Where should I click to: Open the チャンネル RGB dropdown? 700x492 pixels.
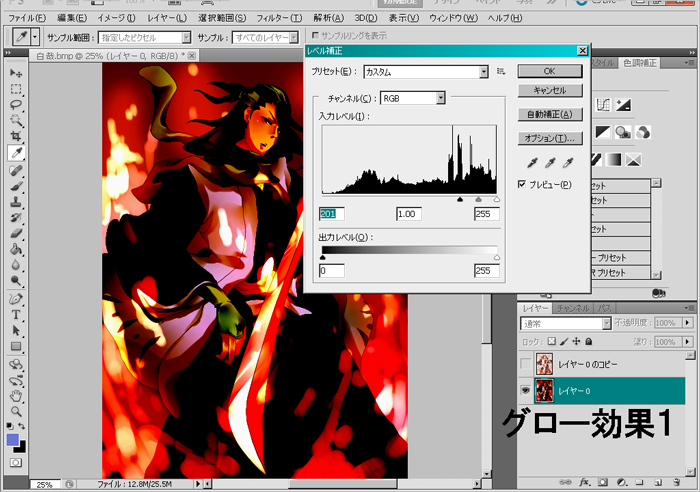[439, 98]
